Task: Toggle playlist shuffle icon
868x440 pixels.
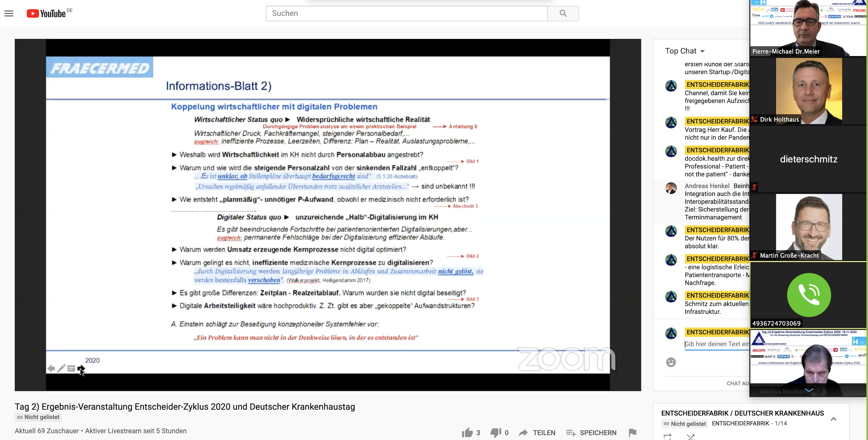Action: [691, 437]
